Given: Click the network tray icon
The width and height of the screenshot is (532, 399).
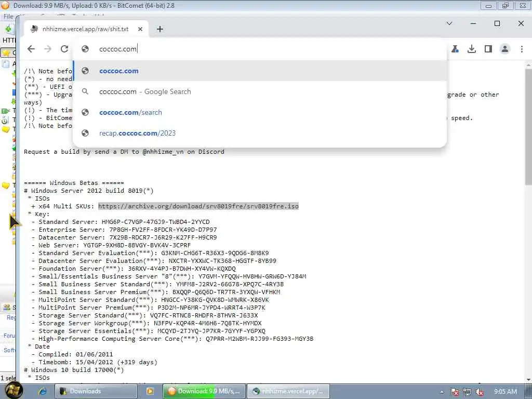Looking at the screenshot, I should point(467,392).
